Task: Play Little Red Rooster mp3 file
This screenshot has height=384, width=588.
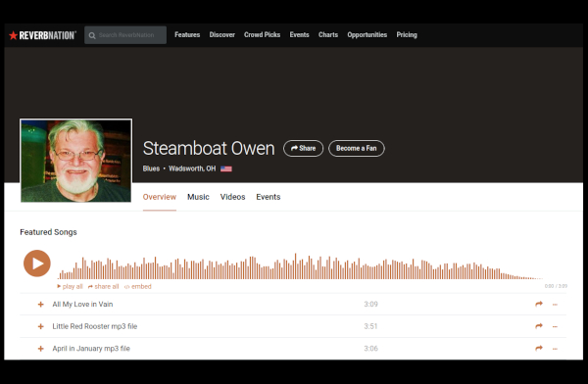Action: pos(95,326)
